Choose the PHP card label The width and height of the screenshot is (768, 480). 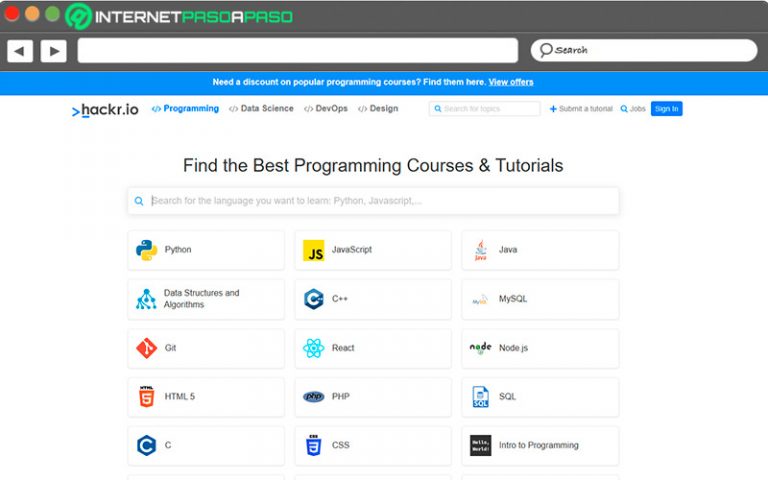tap(340, 396)
